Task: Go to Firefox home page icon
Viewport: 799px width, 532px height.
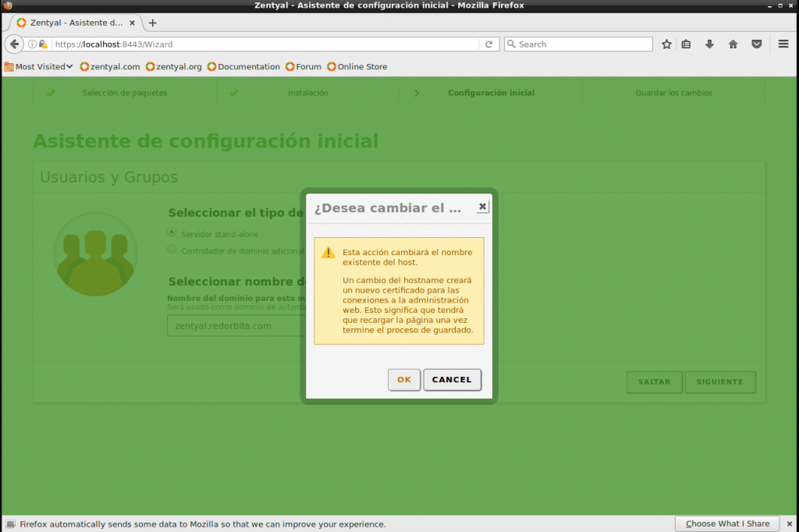Action: [x=733, y=44]
